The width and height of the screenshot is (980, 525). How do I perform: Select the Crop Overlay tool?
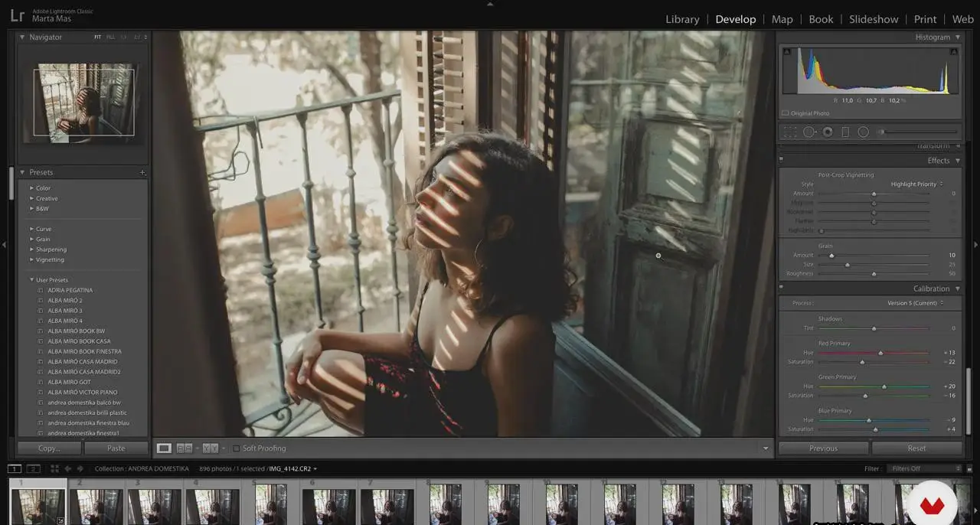point(790,132)
